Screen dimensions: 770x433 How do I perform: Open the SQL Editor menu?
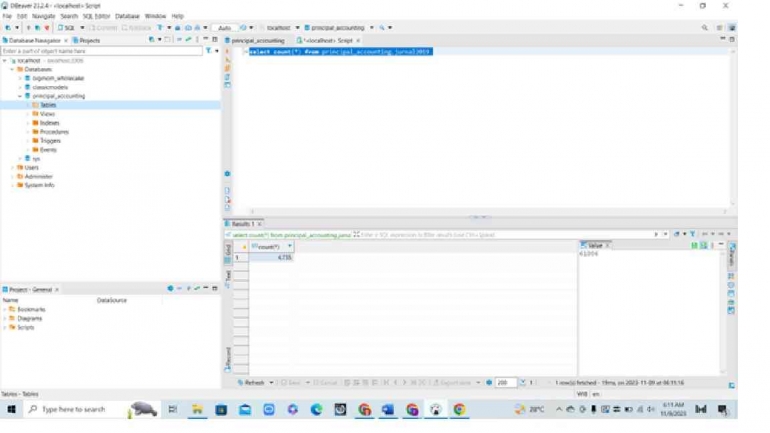pyautogui.click(x=96, y=16)
